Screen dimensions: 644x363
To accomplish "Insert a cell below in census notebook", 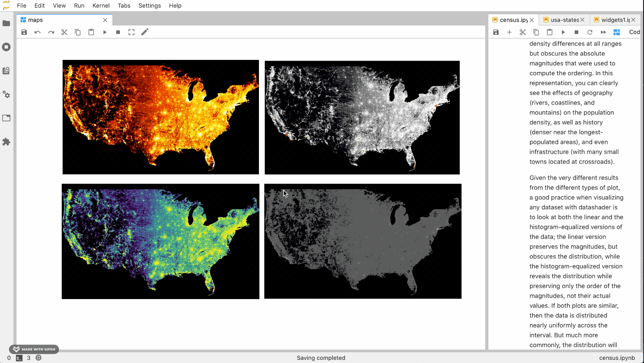I will [x=509, y=32].
